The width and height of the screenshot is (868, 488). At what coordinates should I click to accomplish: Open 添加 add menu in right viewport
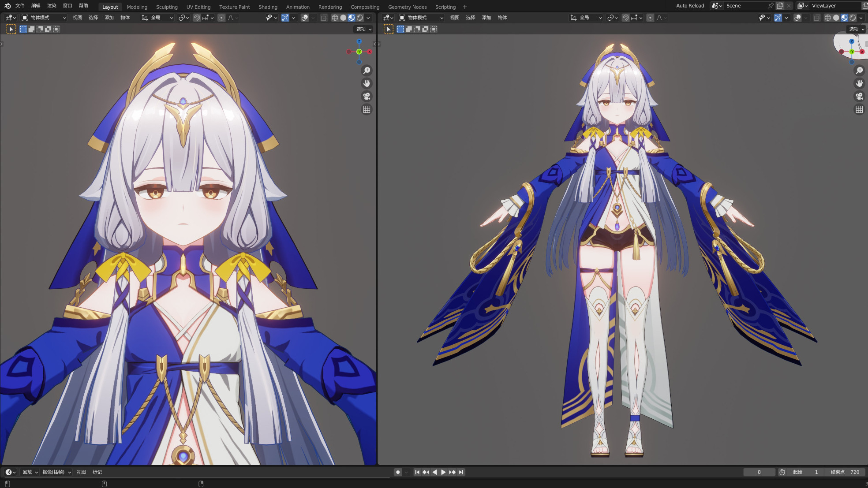click(486, 18)
